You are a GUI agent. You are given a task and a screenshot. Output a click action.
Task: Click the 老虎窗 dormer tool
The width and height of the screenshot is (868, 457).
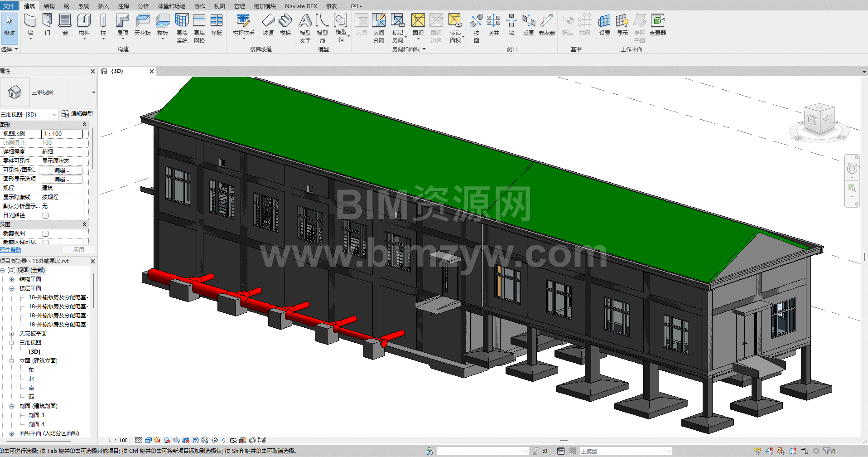547,25
